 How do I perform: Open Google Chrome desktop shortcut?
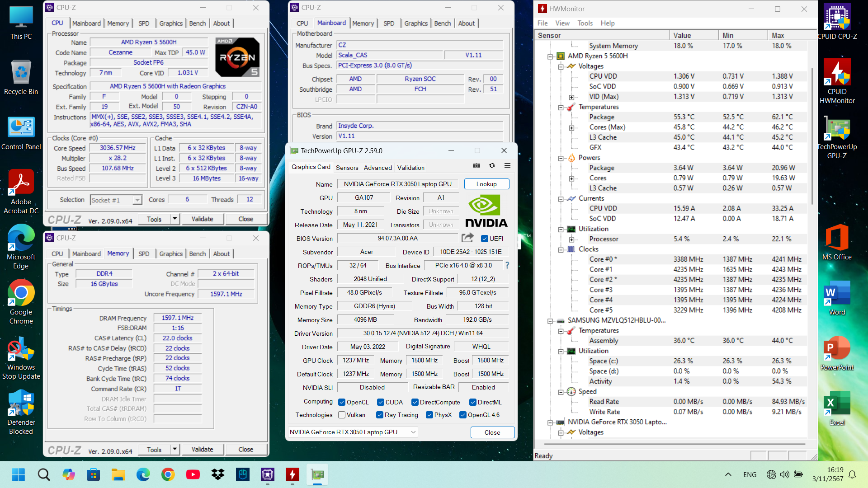[21, 302]
